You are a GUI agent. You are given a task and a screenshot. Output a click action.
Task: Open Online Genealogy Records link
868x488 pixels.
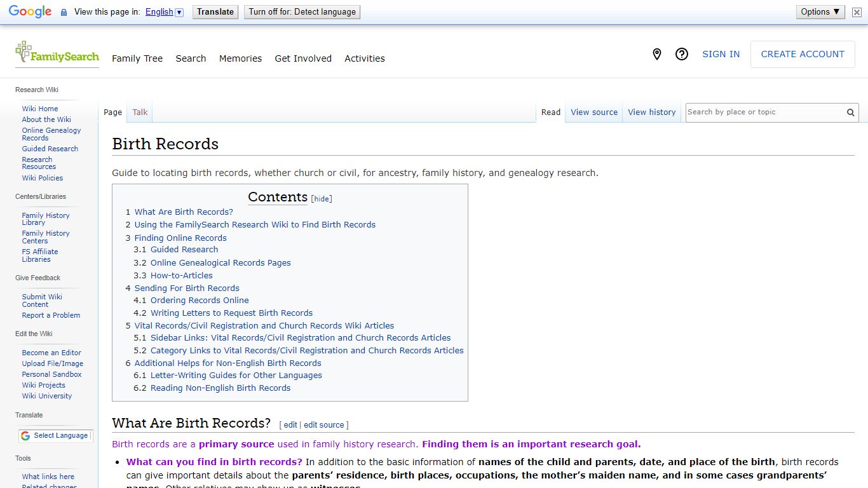[x=51, y=134]
